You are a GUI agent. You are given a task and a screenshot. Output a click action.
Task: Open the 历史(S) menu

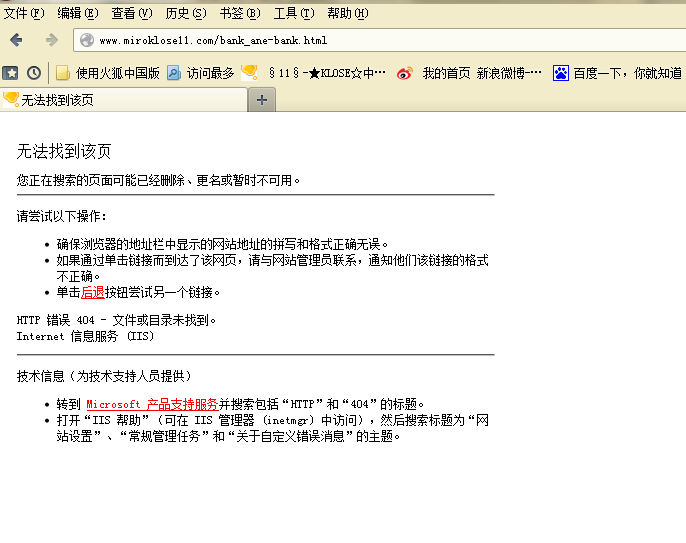tap(186, 14)
